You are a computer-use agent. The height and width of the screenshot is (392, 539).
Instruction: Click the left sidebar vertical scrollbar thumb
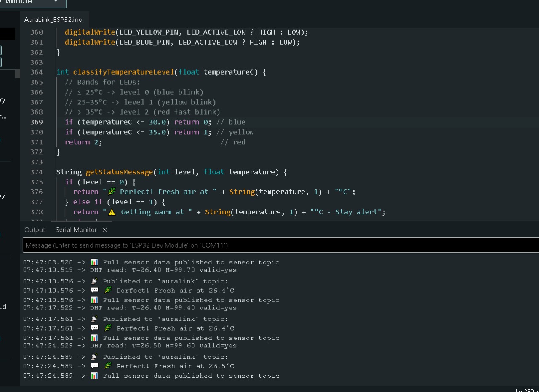pyautogui.click(x=18, y=74)
